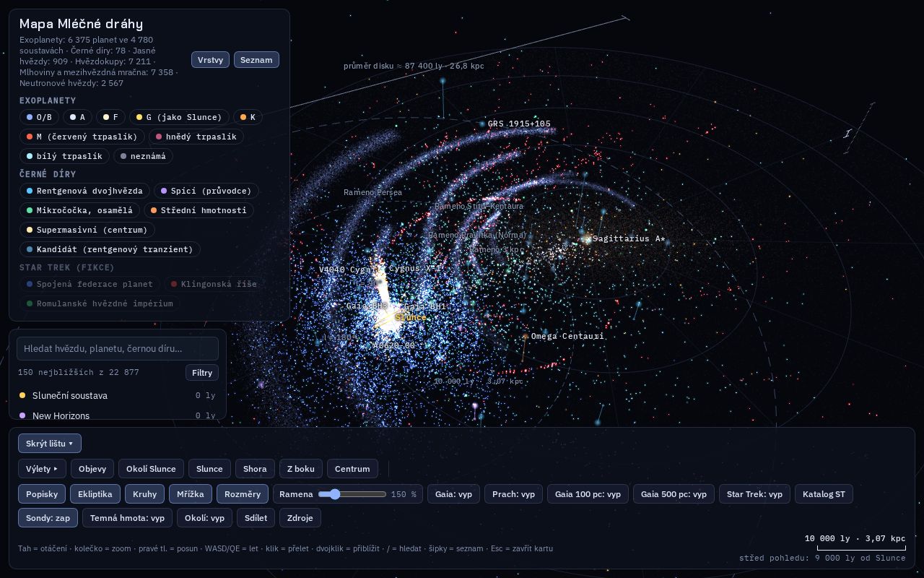Enable Klingonská říše chip
Image resolution: width=924 pixels, height=578 pixels.
(214, 284)
